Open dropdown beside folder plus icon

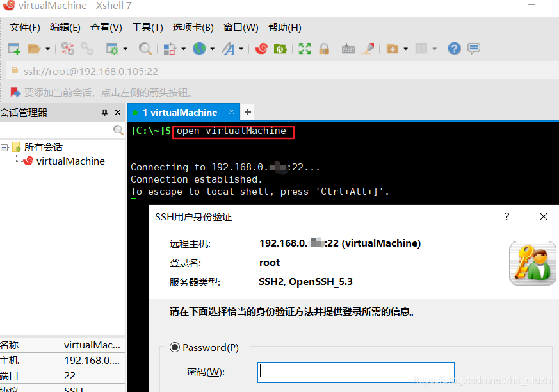[406, 49]
